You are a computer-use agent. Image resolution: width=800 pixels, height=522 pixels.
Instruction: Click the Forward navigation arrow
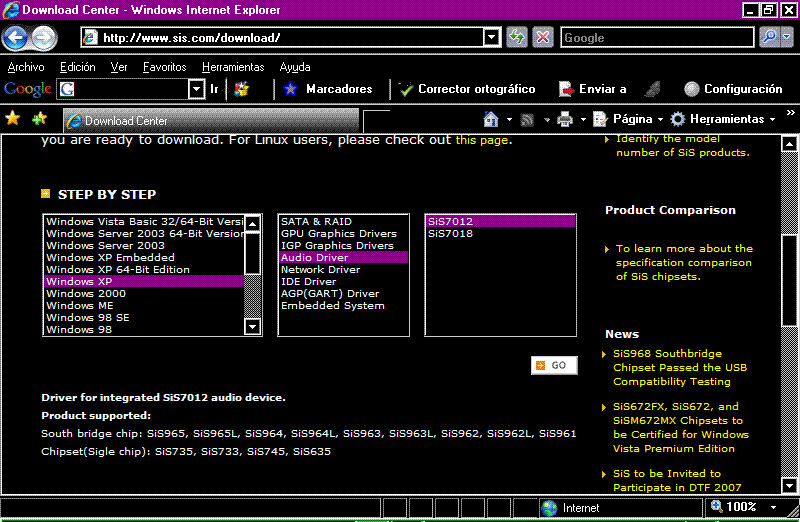point(44,37)
